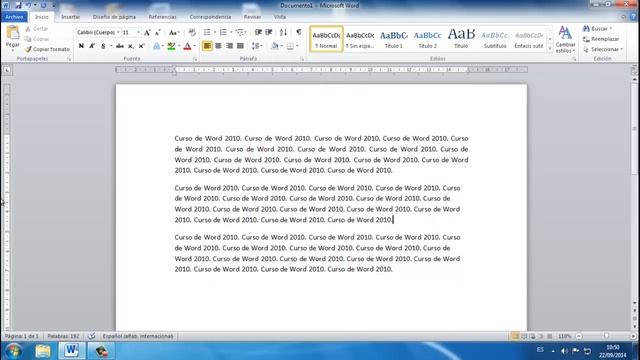Toggle bold N formatting
The width and height of the screenshot is (640, 360).
point(81,46)
